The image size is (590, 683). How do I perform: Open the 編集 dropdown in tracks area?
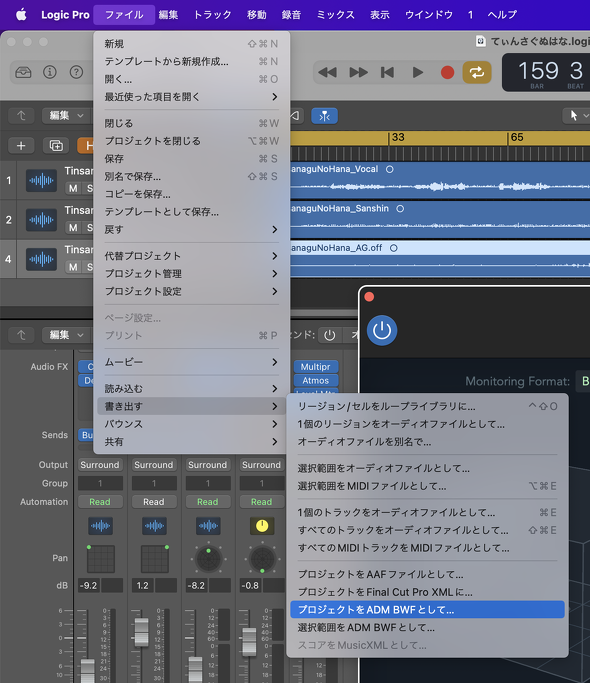tap(65, 115)
